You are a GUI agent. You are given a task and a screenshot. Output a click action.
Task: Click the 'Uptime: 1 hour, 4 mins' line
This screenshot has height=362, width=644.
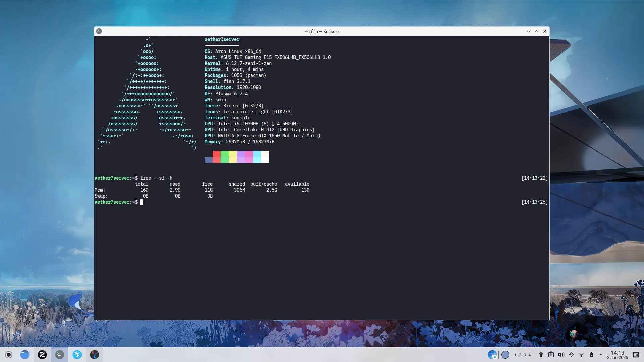pyautogui.click(x=234, y=69)
